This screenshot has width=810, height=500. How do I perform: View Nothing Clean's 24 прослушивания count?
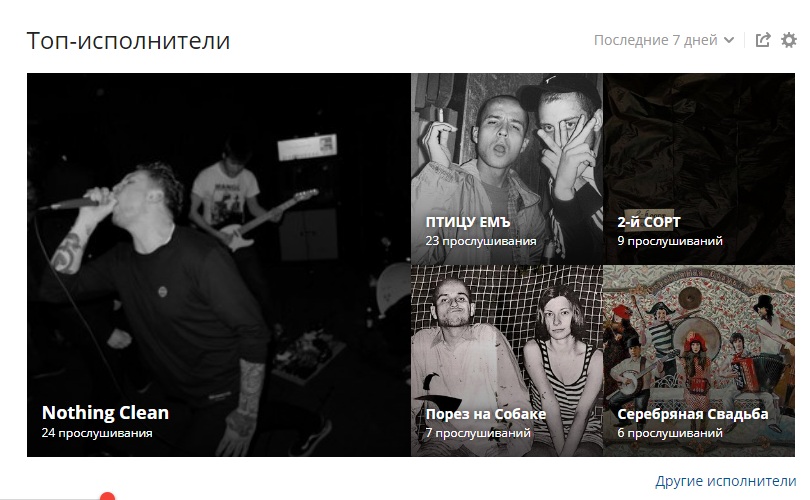tap(97, 433)
